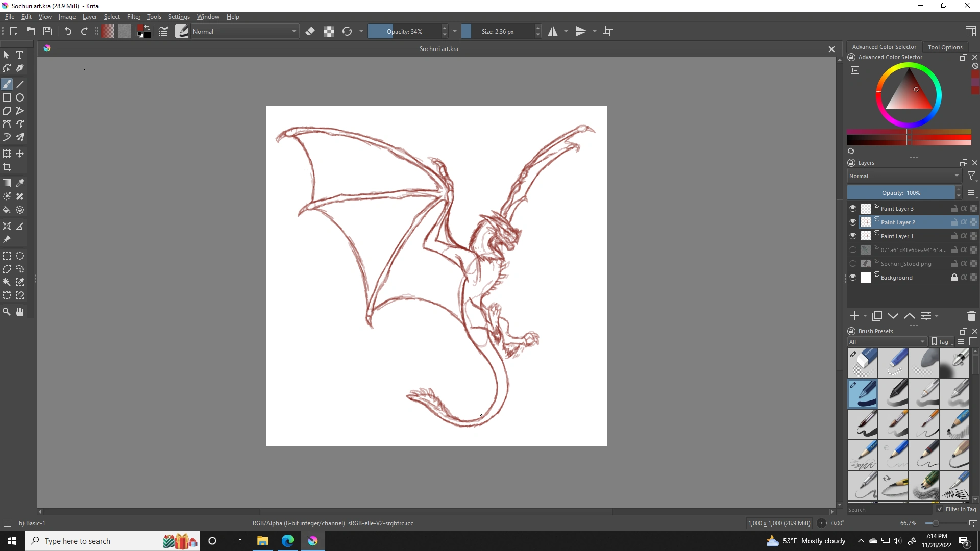
Task: Activate the Transform tool
Action: (x=7, y=154)
